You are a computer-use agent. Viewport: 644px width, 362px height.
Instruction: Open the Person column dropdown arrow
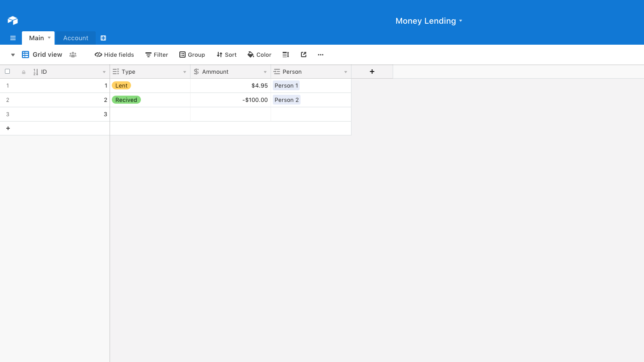click(x=346, y=72)
